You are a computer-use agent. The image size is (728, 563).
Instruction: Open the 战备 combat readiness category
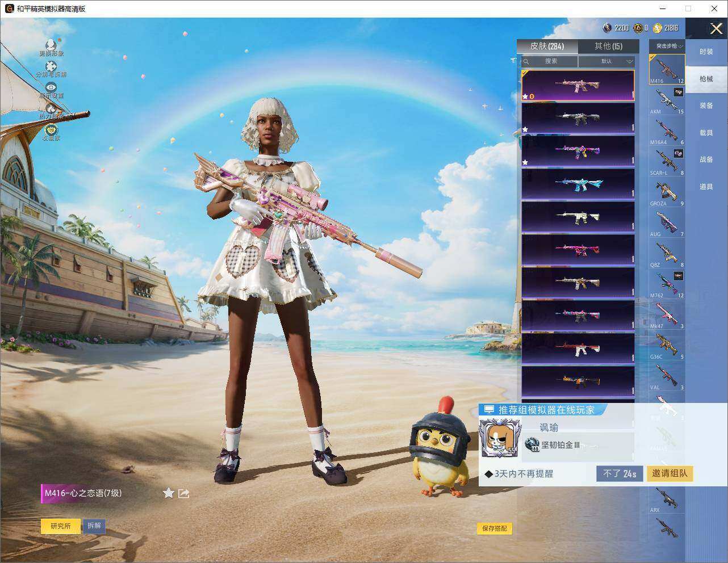(706, 159)
